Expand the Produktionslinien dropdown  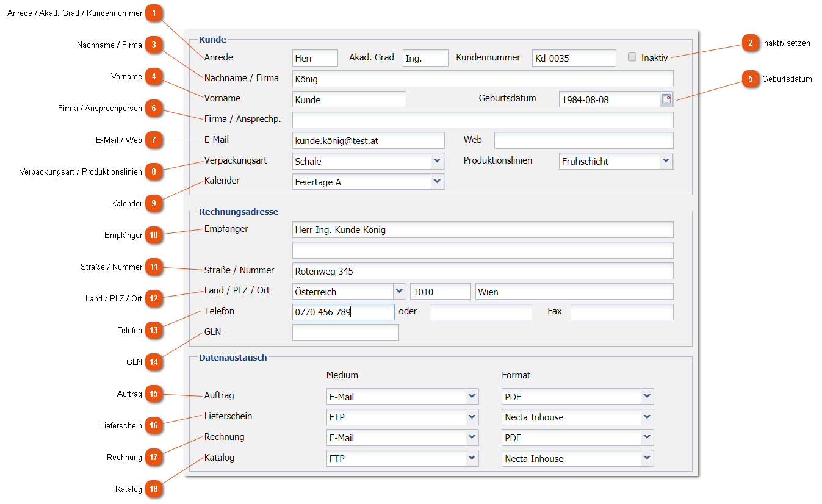pos(666,161)
